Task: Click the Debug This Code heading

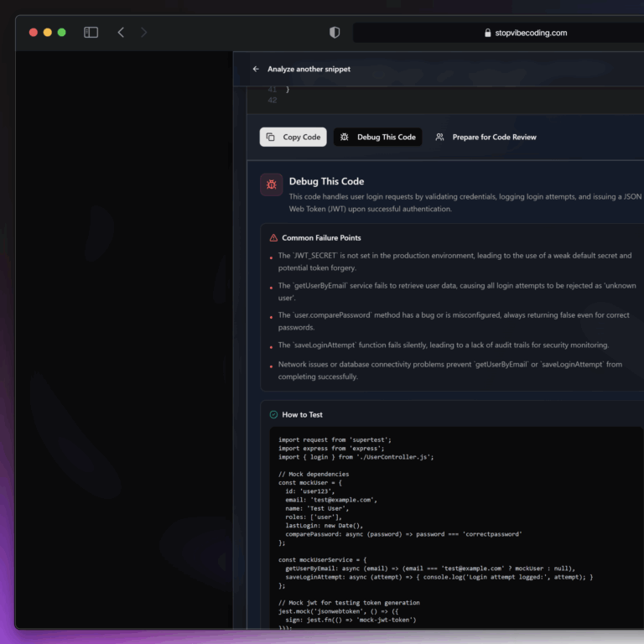Action: coord(326,181)
